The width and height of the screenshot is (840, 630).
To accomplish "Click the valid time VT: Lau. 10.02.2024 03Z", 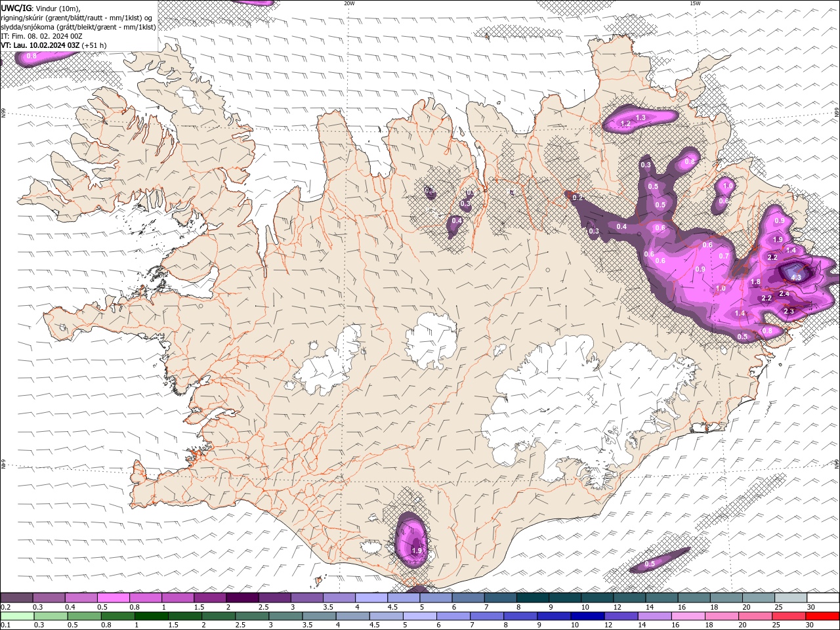I will point(41,45).
